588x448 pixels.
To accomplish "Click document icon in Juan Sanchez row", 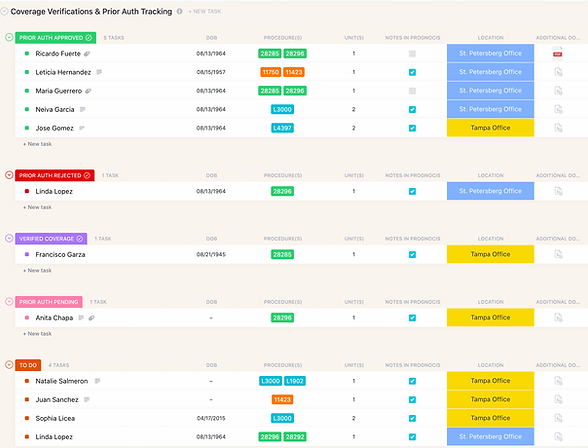I will 558,400.
